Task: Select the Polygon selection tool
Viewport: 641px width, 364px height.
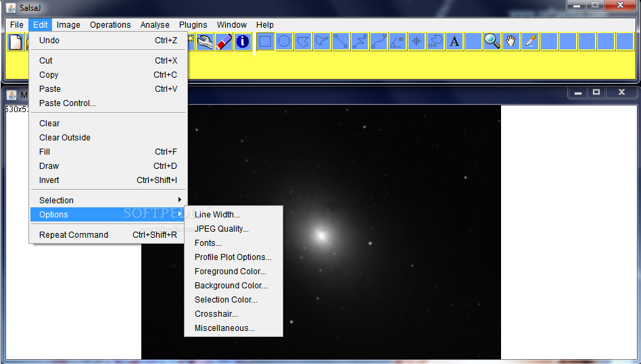Action: [x=303, y=42]
